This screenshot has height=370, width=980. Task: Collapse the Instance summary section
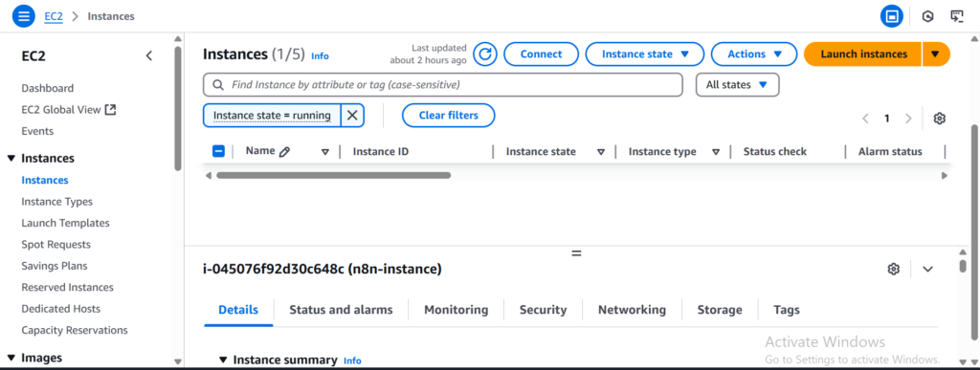(223, 360)
